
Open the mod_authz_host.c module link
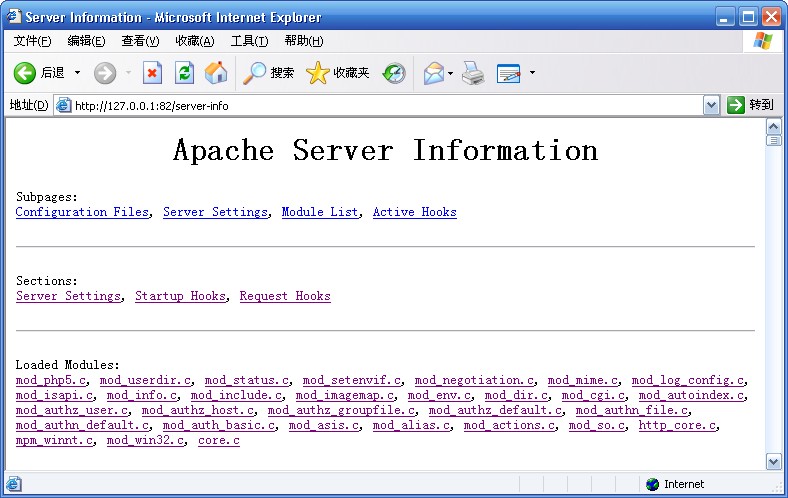tap(198, 411)
